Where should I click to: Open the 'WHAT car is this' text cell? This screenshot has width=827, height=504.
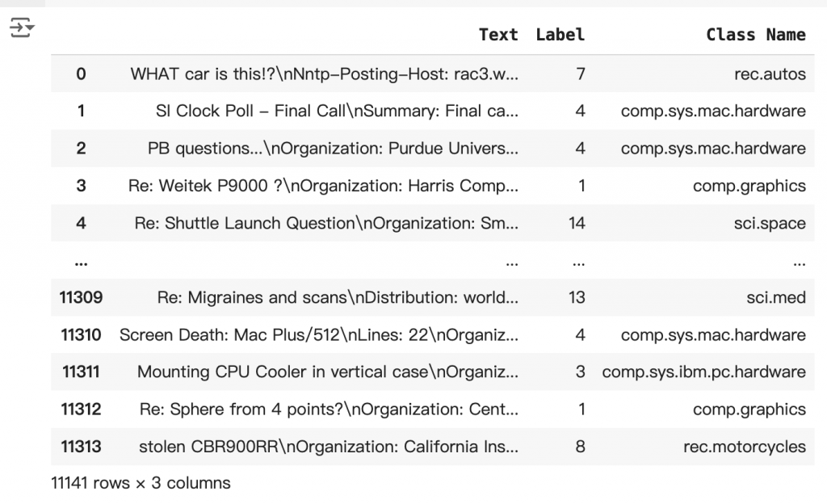pos(325,73)
